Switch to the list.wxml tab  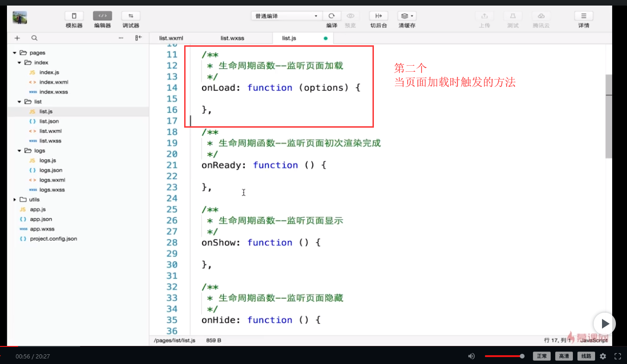pyautogui.click(x=171, y=38)
